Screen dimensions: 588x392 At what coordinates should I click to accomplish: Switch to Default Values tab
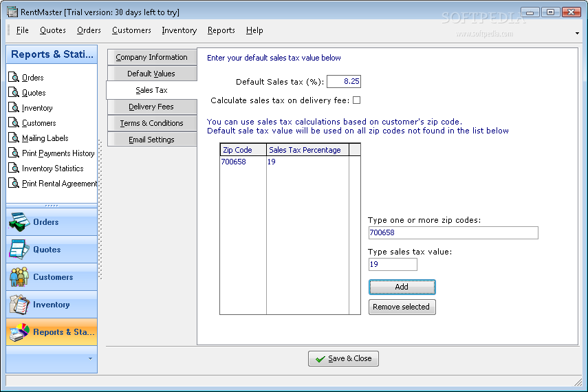152,74
